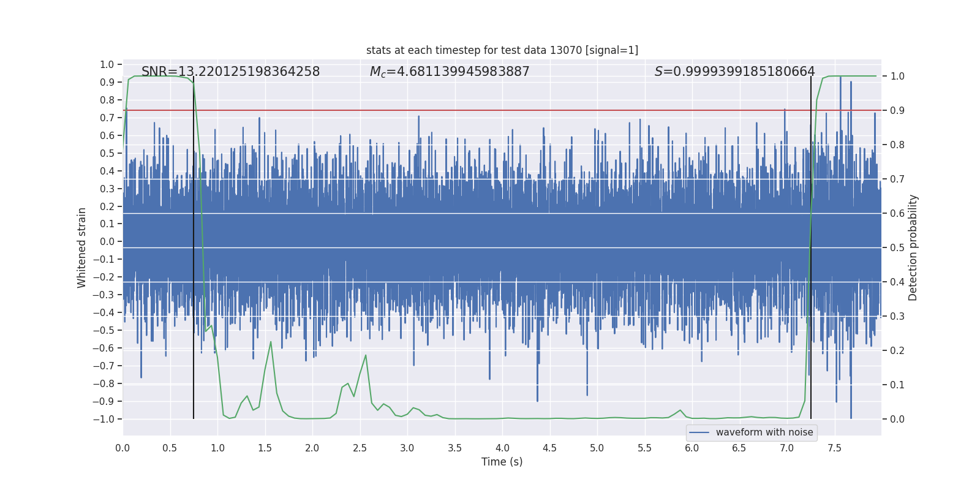Click the "Whitened strain" y-axis label
980x490 pixels.
point(82,247)
